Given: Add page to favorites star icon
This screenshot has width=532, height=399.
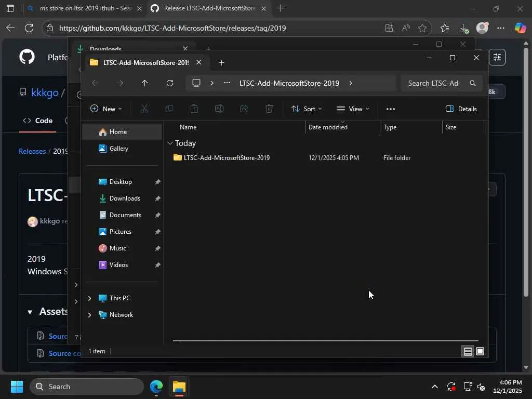Looking at the screenshot, I should tap(422, 28).
